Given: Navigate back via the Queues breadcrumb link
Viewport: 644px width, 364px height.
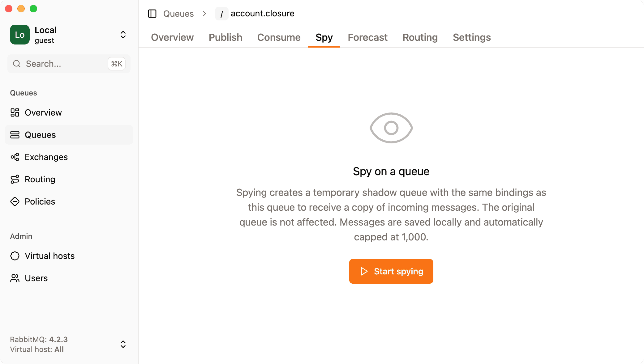Looking at the screenshot, I should click(x=178, y=14).
